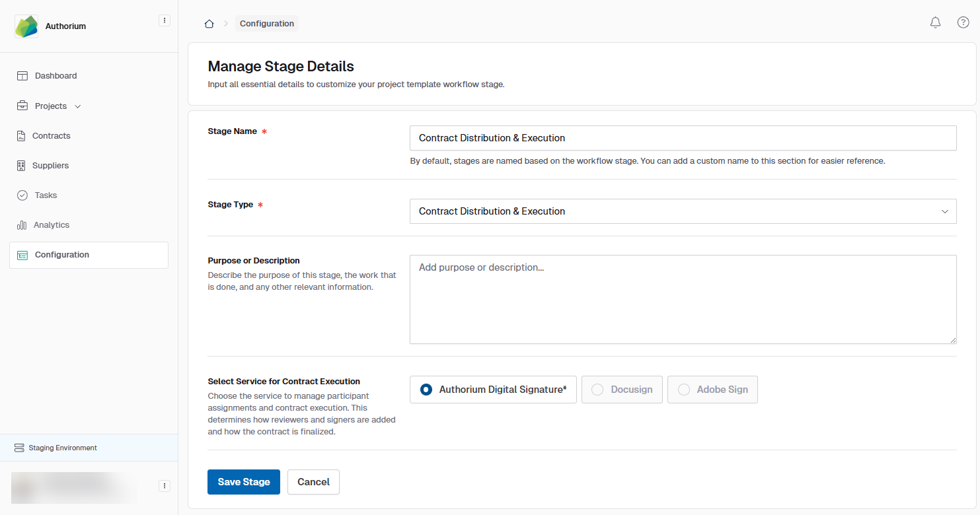Screen dimensions: 980x515
Task: Open the organization three-dot menu
Action: point(165,20)
